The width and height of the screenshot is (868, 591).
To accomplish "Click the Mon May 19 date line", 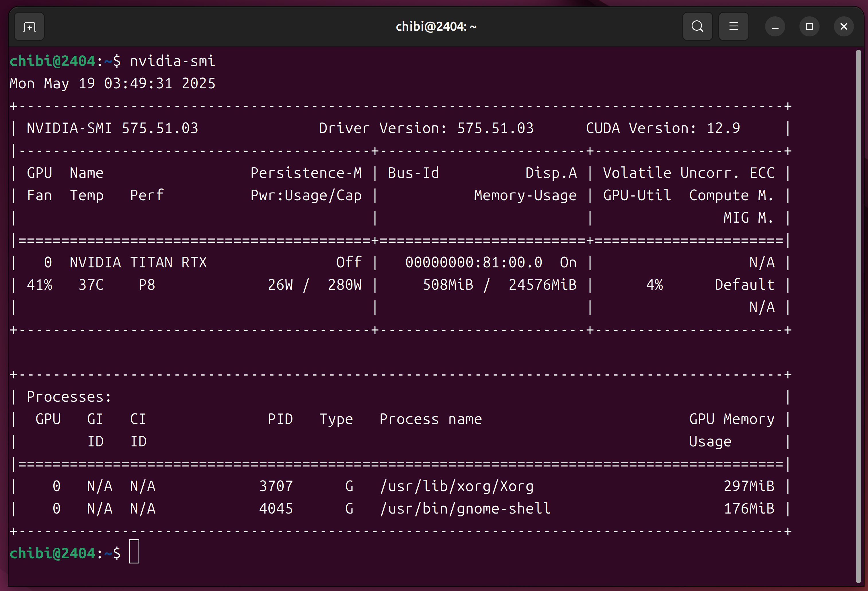I will (112, 83).
